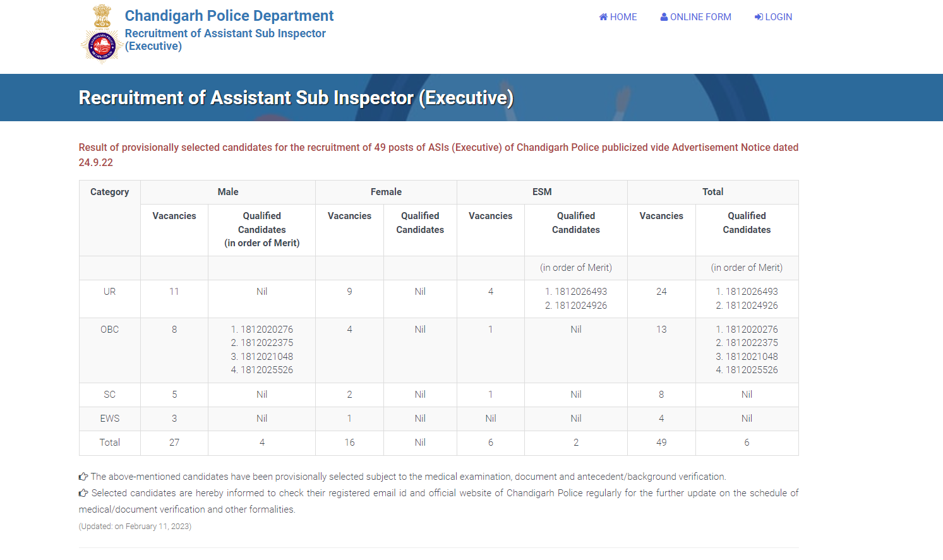Click the Updated on February 11, 2023 note

135,527
